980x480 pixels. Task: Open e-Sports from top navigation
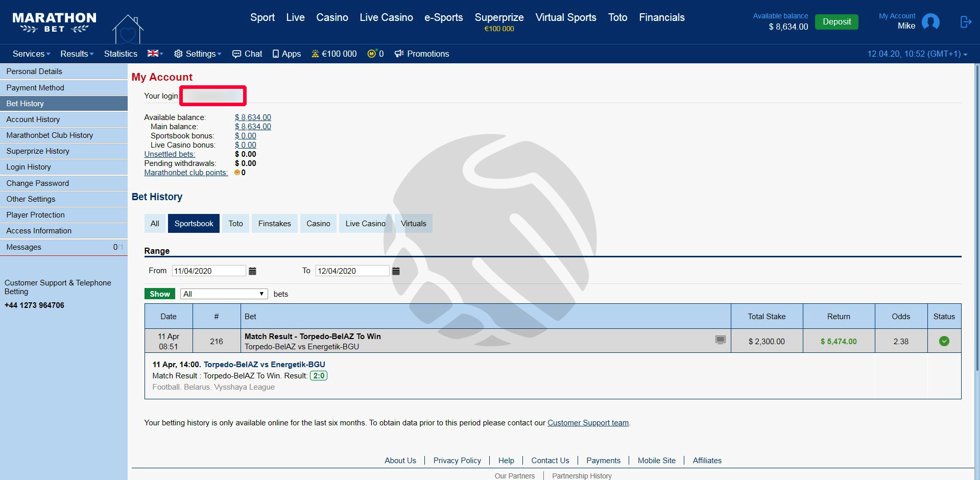point(444,17)
